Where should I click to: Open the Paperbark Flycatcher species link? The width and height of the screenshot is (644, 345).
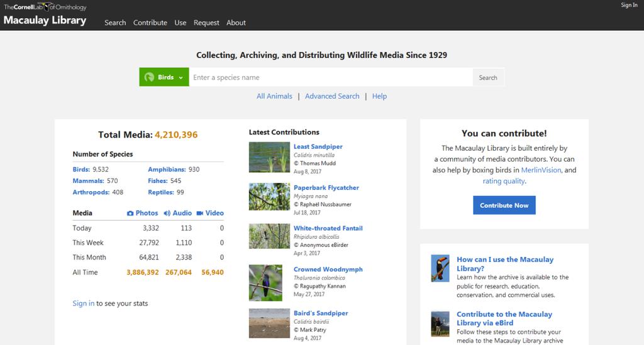click(x=326, y=187)
